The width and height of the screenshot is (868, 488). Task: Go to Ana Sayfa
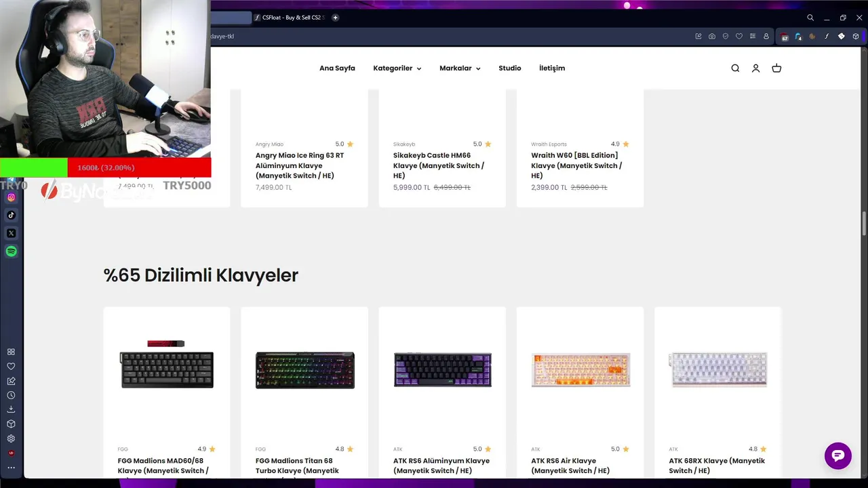point(337,68)
